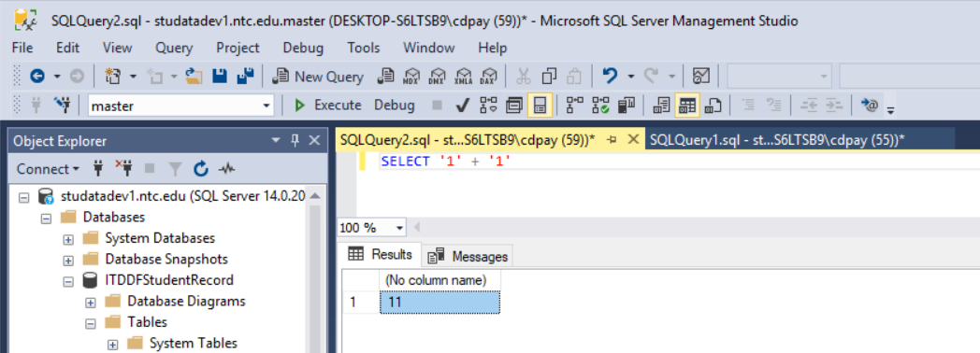The width and height of the screenshot is (980, 353).
Task: Toggle IntelliSense enabled button
Action: pyautogui.click(x=540, y=106)
